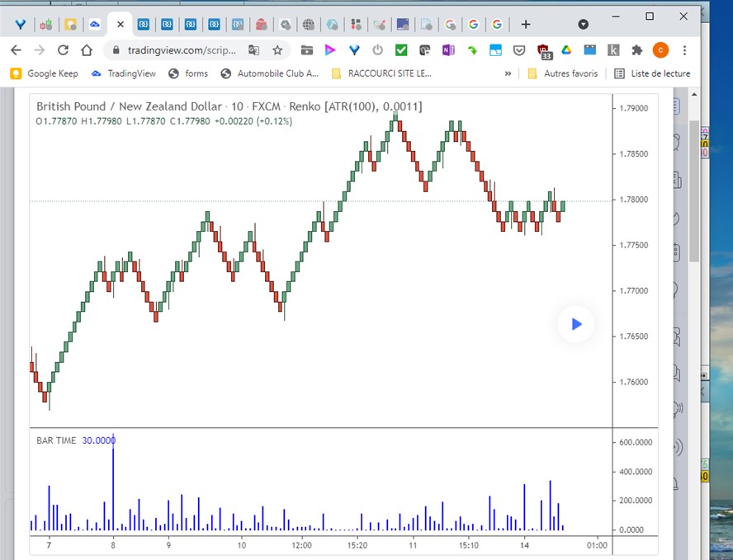
Task: Click the +0.00220 (+0.12%) change value
Action: tap(253, 121)
